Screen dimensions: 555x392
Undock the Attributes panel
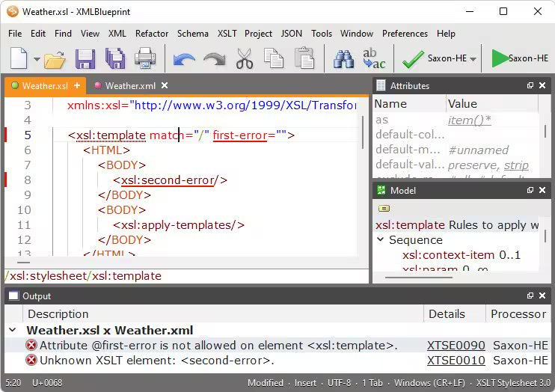(x=530, y=85)
